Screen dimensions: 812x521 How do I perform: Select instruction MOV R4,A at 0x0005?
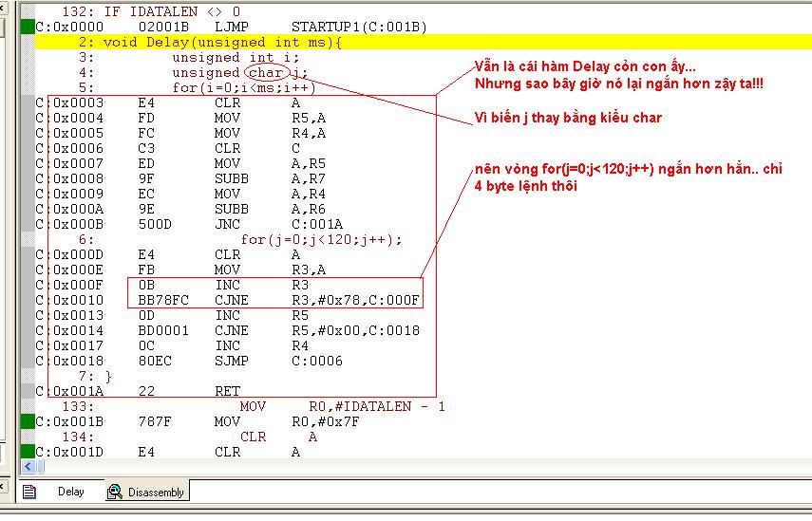pyautogui.click(x=180, y=133)
